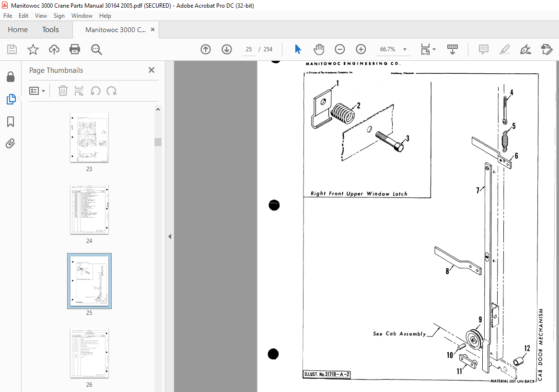Open the thumbnails options dropdown menu
Screen dimensions: 559x392
37,91
